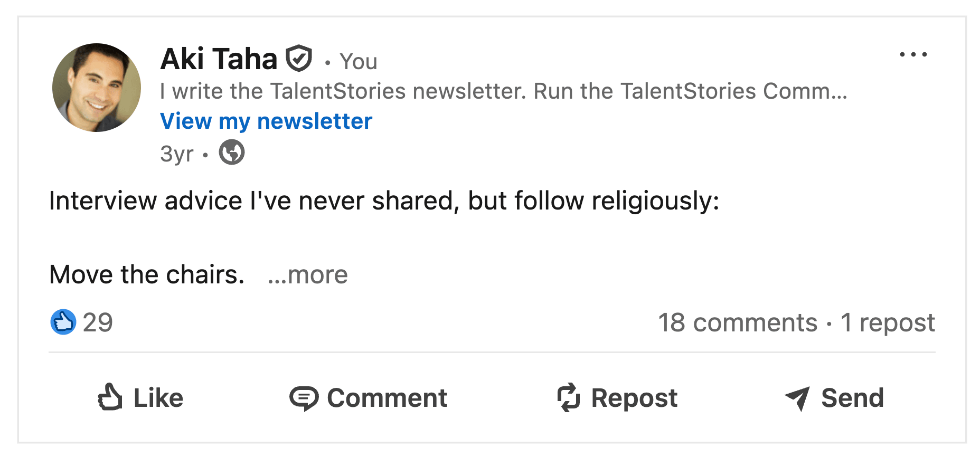Open the View my newsletter link
The height and width of the screenshot is (457, 980).
[x=266, y=121]
